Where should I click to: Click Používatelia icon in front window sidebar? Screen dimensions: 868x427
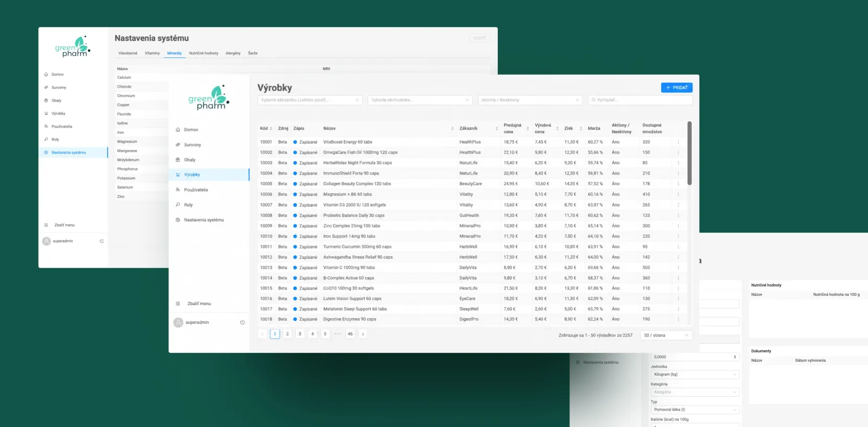[178, 190]
